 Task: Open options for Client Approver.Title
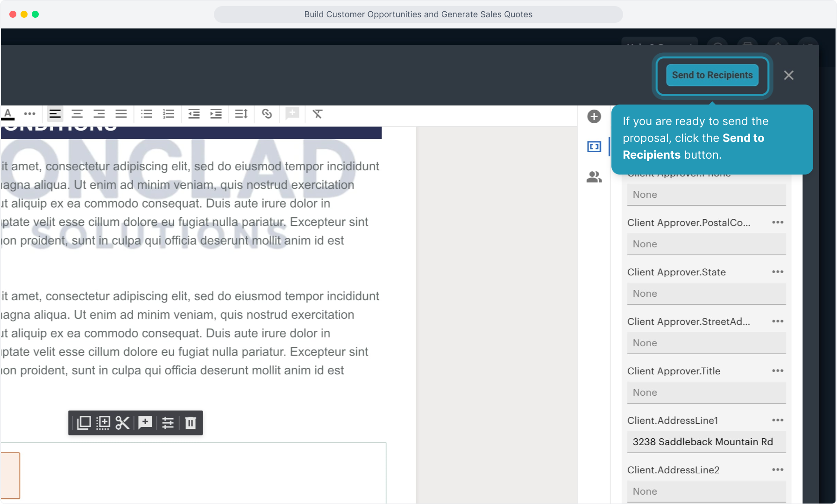coord(778,371)
